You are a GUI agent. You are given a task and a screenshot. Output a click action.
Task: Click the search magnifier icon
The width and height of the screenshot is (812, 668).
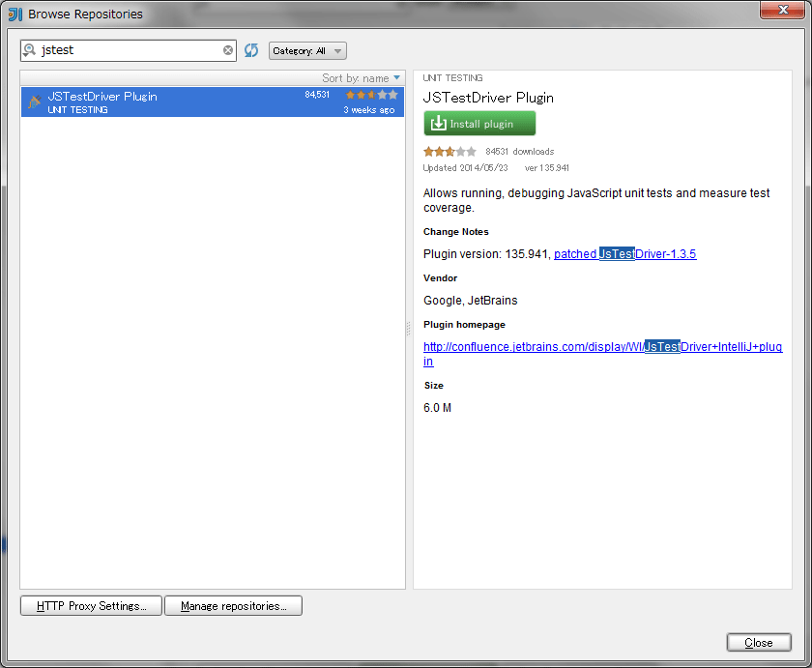30,50
